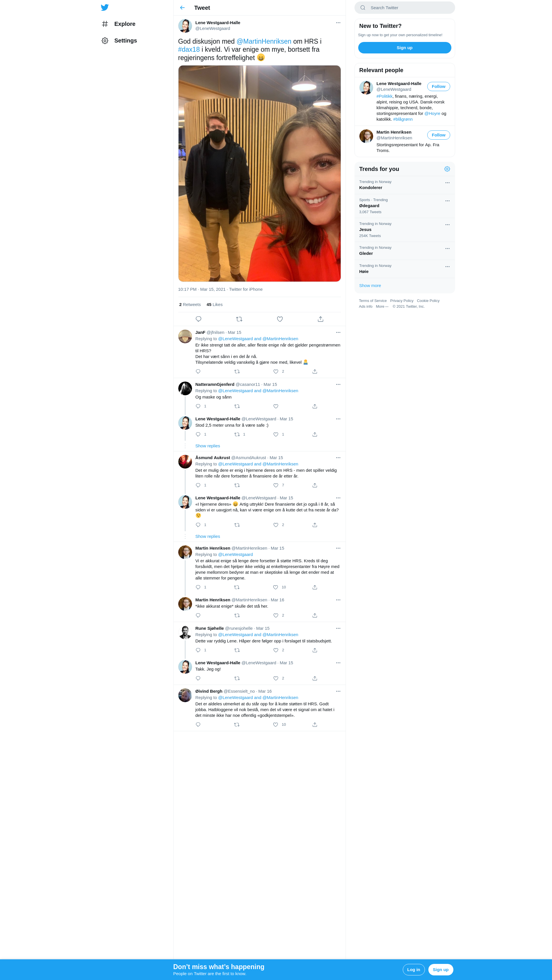Expand Show replies under Åsmund Aukrust thread
The height and width of the screenshot is (980, 552).
pos(208,536)
